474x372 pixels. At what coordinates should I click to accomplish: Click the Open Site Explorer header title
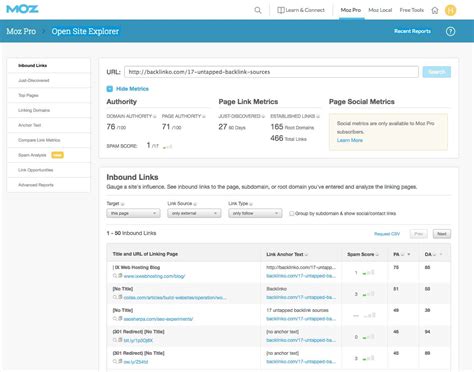[85, 31]
